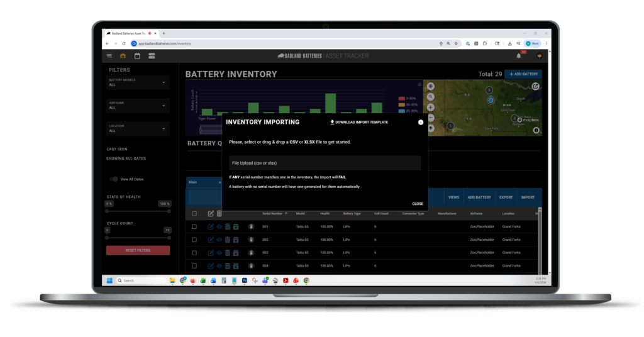Download the chart via the download icon
644x337 pixels.
click(419, 84)
